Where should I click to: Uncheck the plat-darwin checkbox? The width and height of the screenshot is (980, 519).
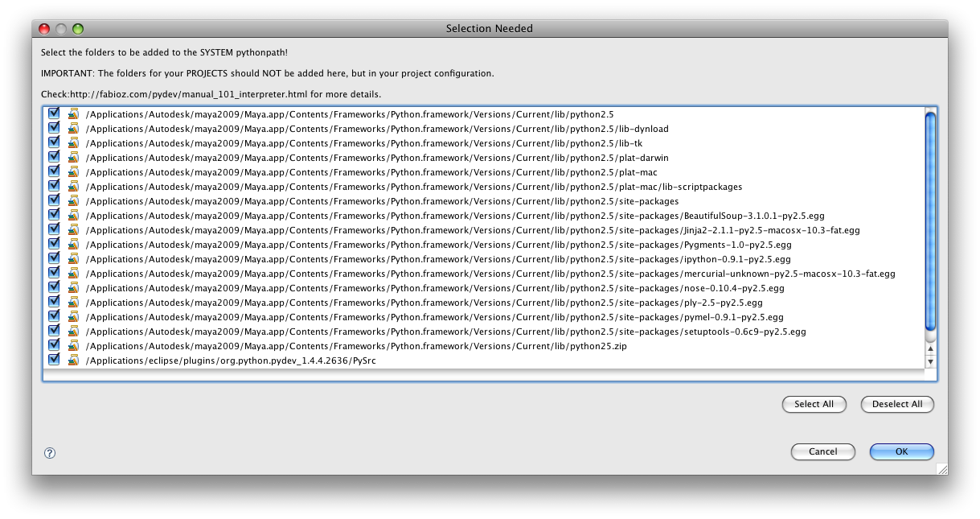pyautogui.click(x=53, y=158)
